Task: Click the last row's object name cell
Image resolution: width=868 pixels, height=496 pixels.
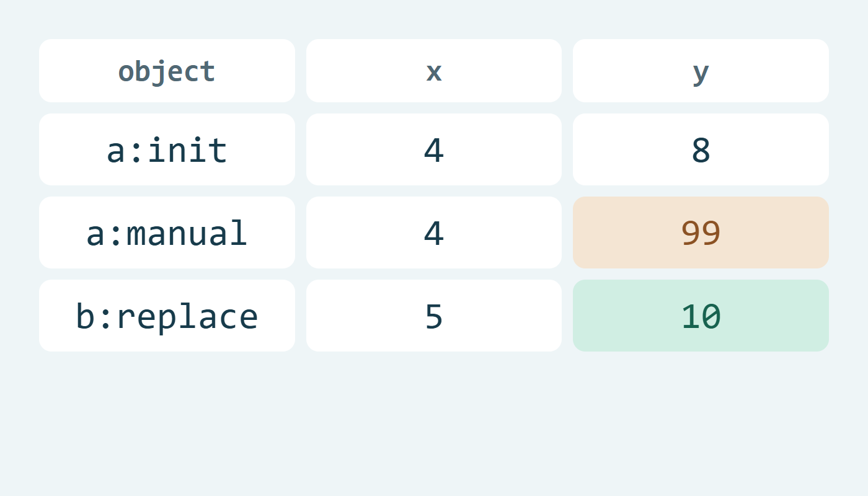Action: click(167, 316)
